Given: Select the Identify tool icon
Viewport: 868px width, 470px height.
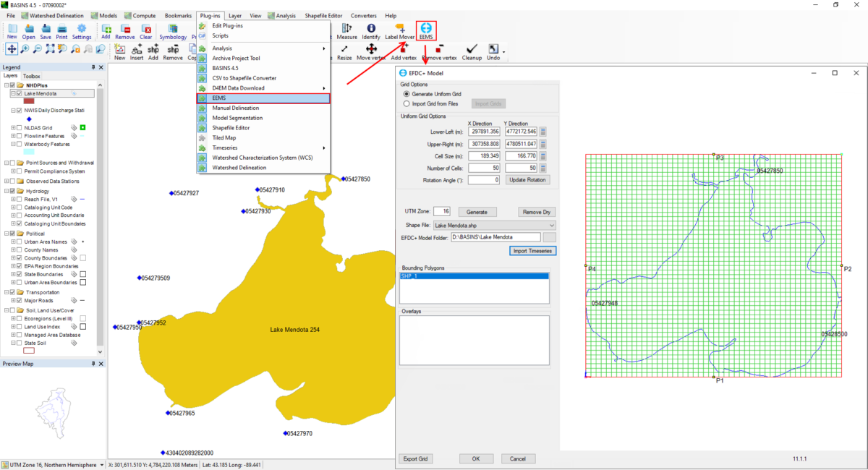Looking at the screenshot, I should pyautogui.click(x=371, y=29).
